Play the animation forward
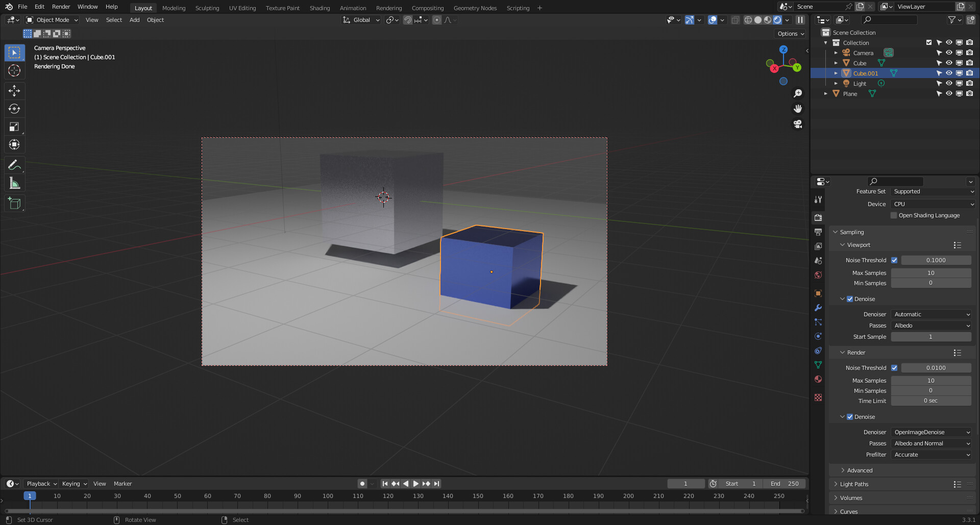The image size is (980, 525). tap(415, 484)
